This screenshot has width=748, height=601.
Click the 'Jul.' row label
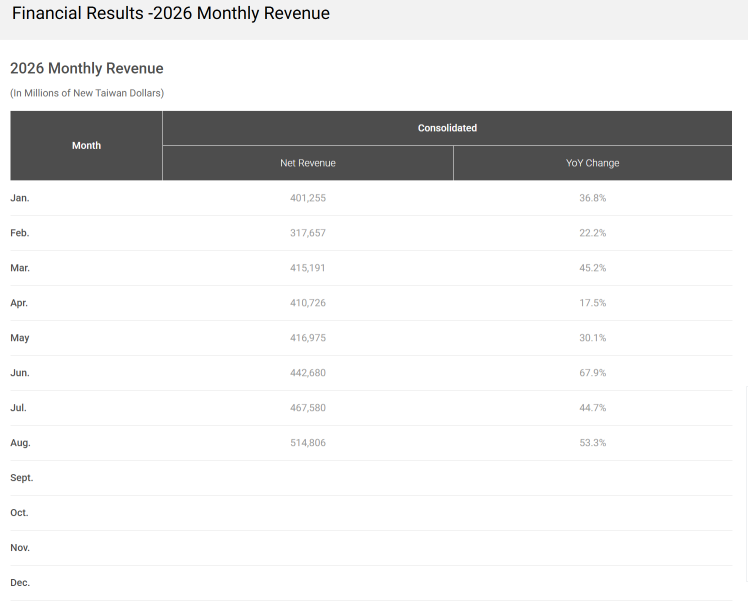click(18, 408)
